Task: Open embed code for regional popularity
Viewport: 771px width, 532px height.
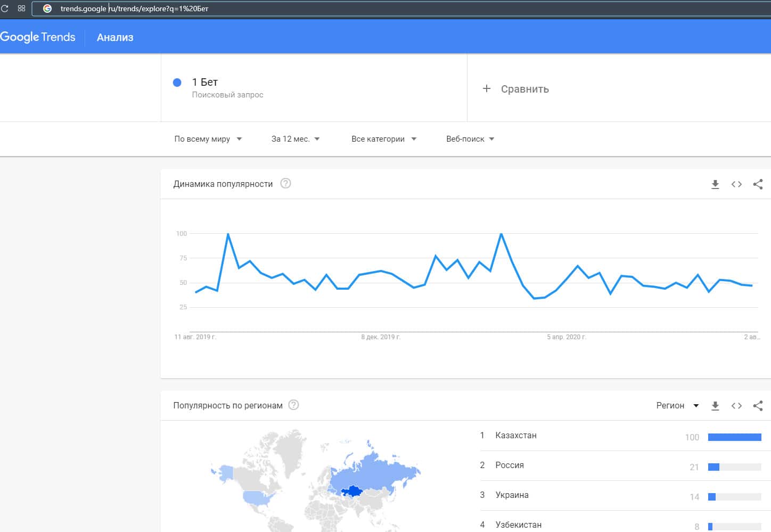Action: (x=736, y=406)
